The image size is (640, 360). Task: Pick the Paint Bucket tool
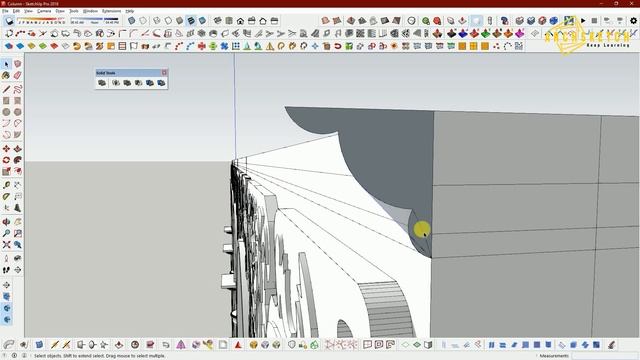pos(6,76)
